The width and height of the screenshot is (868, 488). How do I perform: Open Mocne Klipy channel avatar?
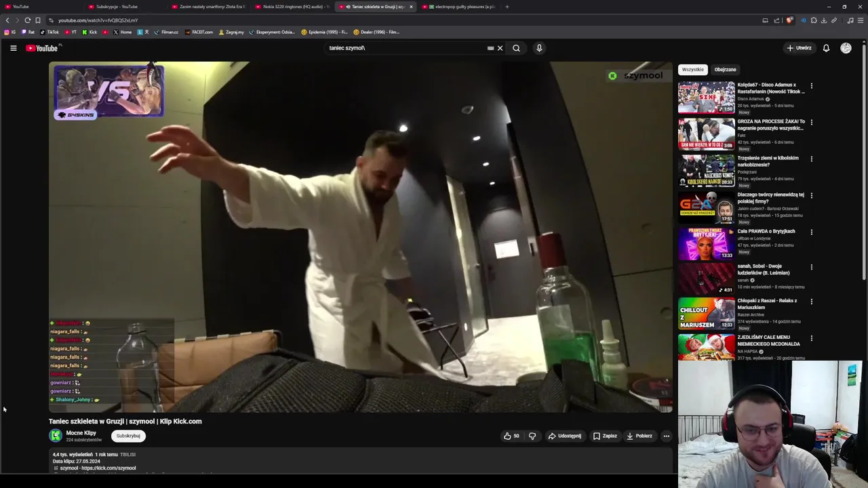pyautogui.click(x=56, y=436)
